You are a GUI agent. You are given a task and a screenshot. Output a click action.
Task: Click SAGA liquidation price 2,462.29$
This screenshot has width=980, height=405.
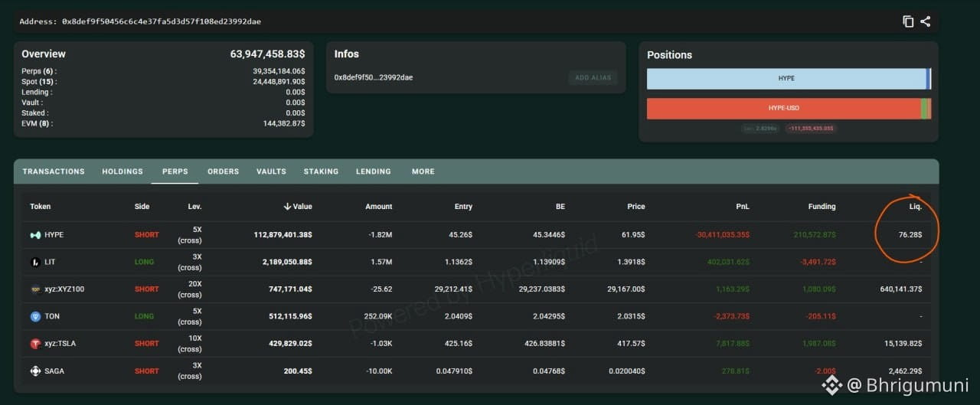tap(906, 371)
